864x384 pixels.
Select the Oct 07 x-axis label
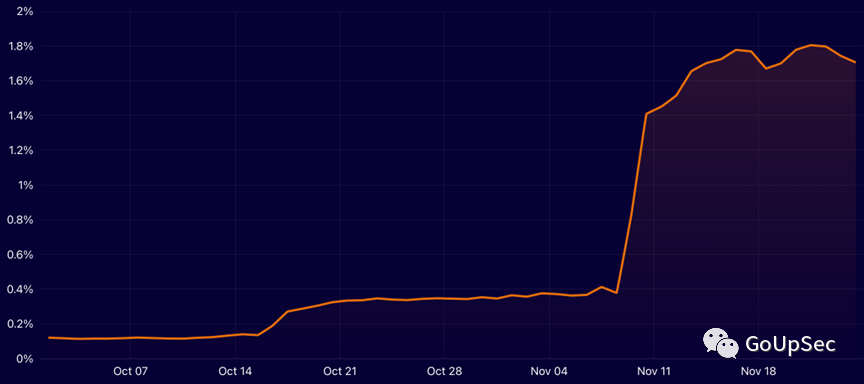coord(131,371)
